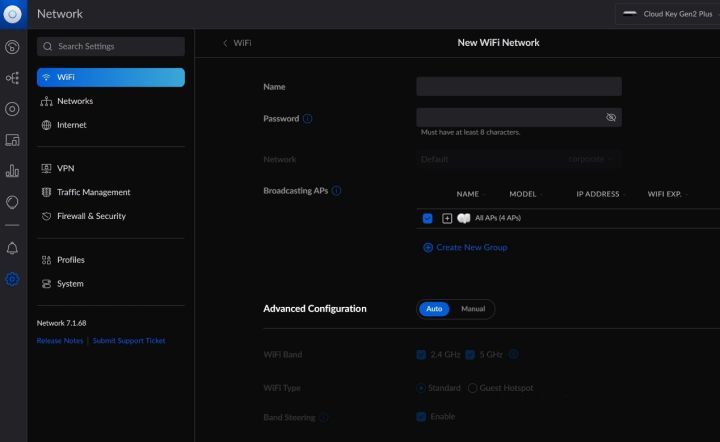Uncheck the All APs checkbox

[428, 218]
